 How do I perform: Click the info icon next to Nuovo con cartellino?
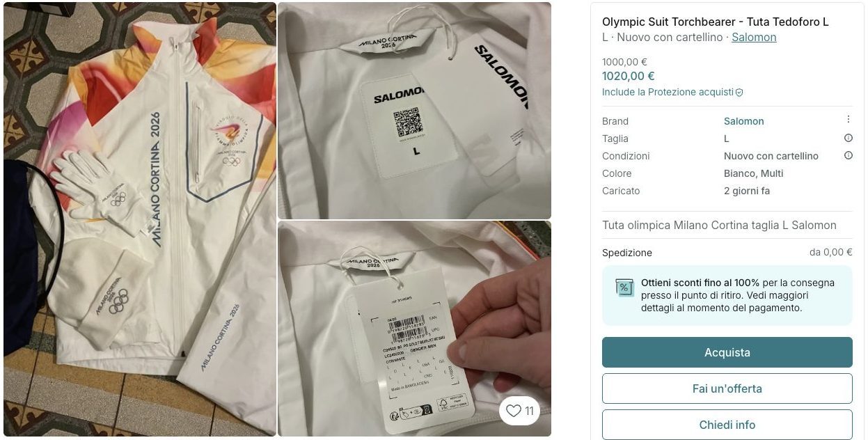click(848, 155)
